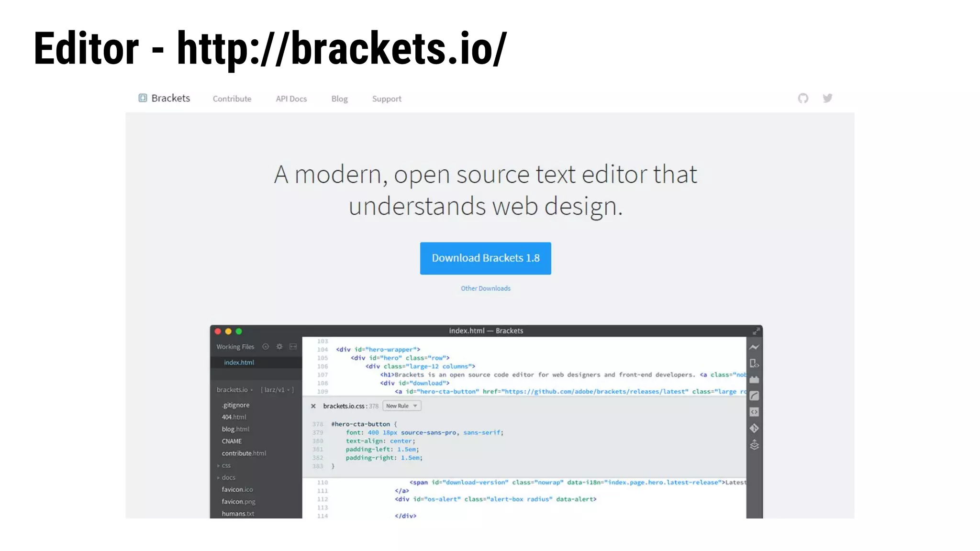Open the 404.html file

click(234, 417)
